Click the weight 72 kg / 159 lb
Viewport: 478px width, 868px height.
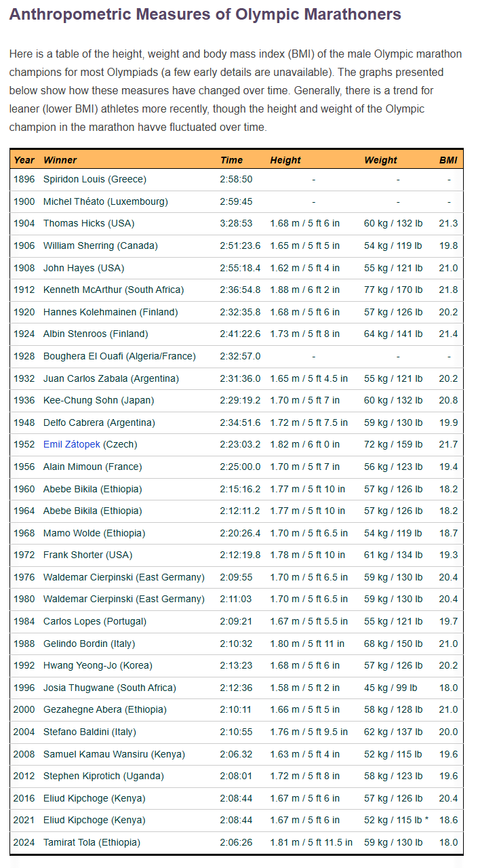393,444
